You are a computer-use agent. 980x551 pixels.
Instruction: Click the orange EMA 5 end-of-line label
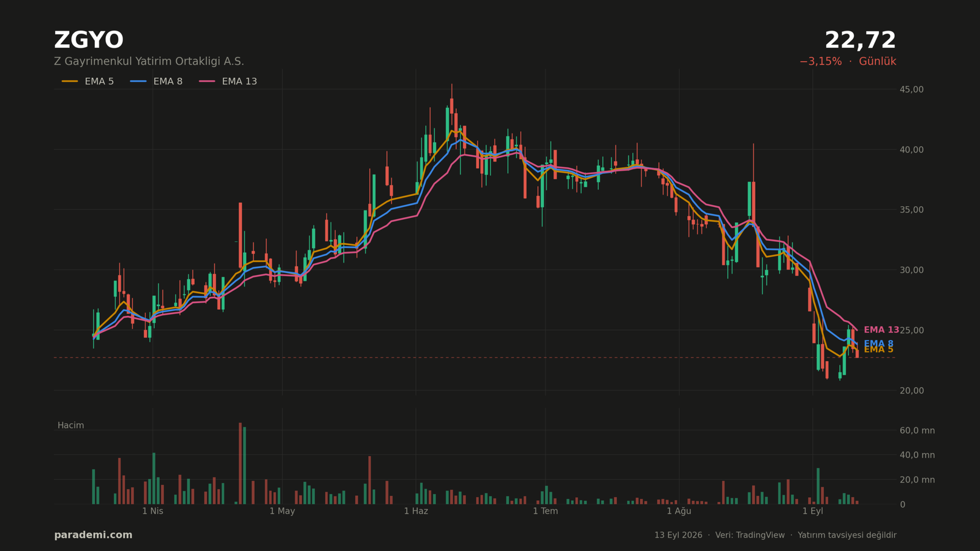click(x=878, y=350)
